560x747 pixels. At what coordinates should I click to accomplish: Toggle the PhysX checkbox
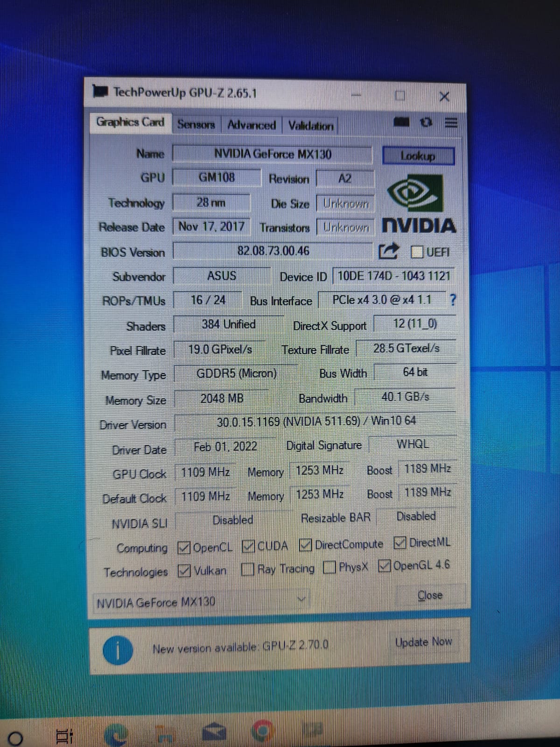[x=329, y=567]
